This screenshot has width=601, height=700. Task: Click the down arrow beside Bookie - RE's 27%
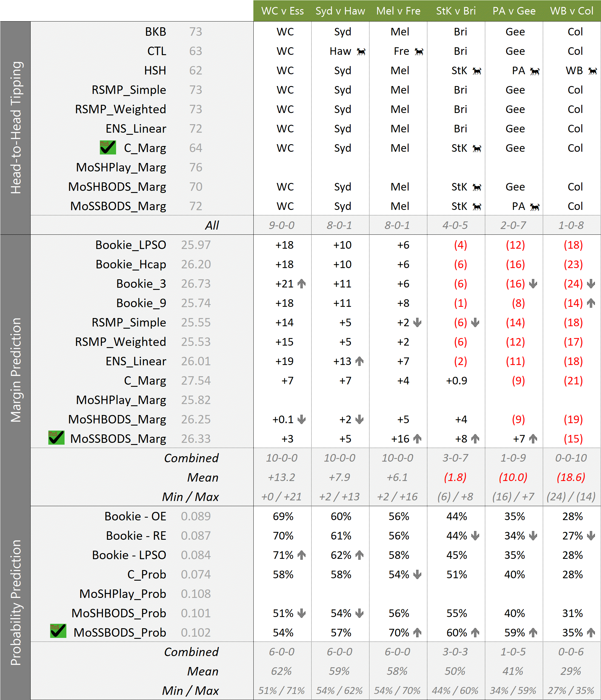[591, 536]
